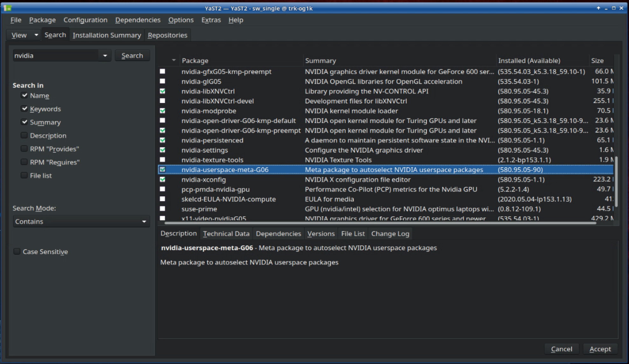Uncheck the Keywords search option
This screenshot has width=629, height=364.
point(24,109)
